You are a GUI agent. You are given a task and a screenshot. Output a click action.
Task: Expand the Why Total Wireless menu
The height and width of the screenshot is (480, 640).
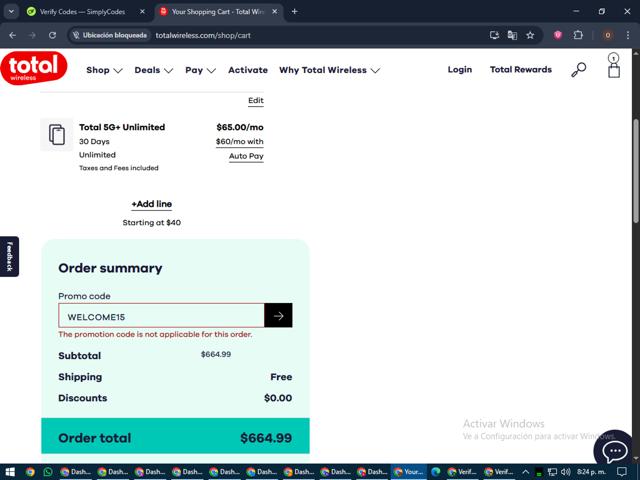[x=330, y=70]
